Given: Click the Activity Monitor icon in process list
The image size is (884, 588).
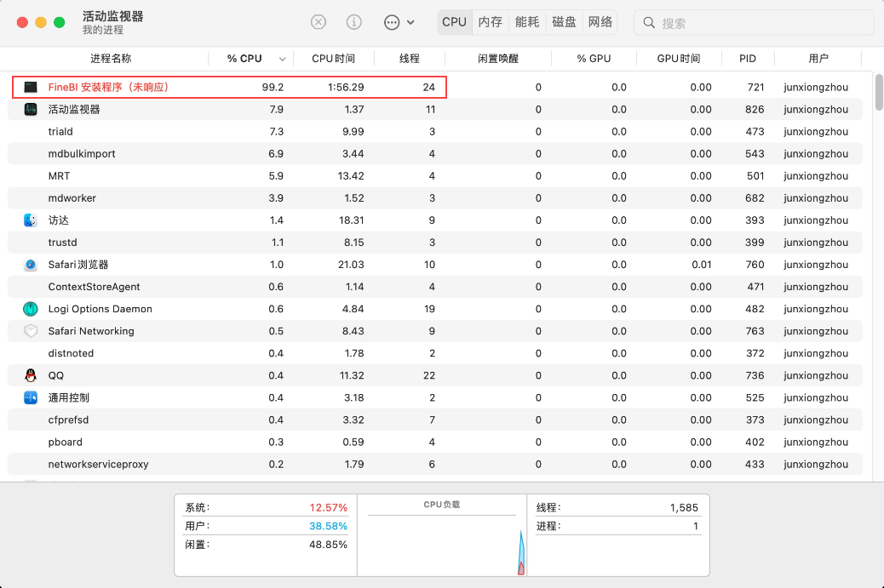Looking at the screenshot, I should click(x=31, y=109).
